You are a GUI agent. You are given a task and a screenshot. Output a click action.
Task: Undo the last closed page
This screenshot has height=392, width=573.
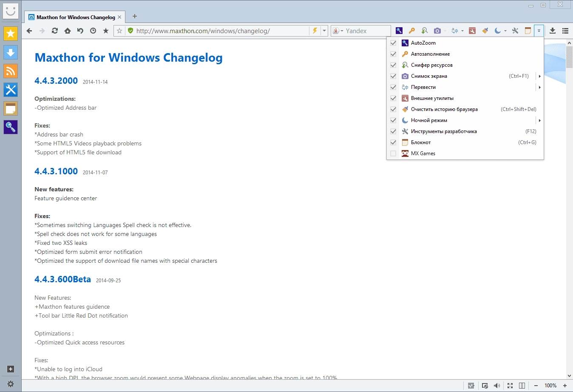80,31
